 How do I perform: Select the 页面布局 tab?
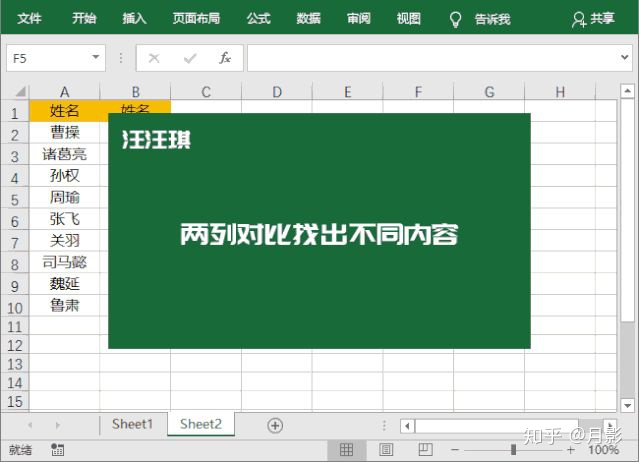click(x=196, y=18)
